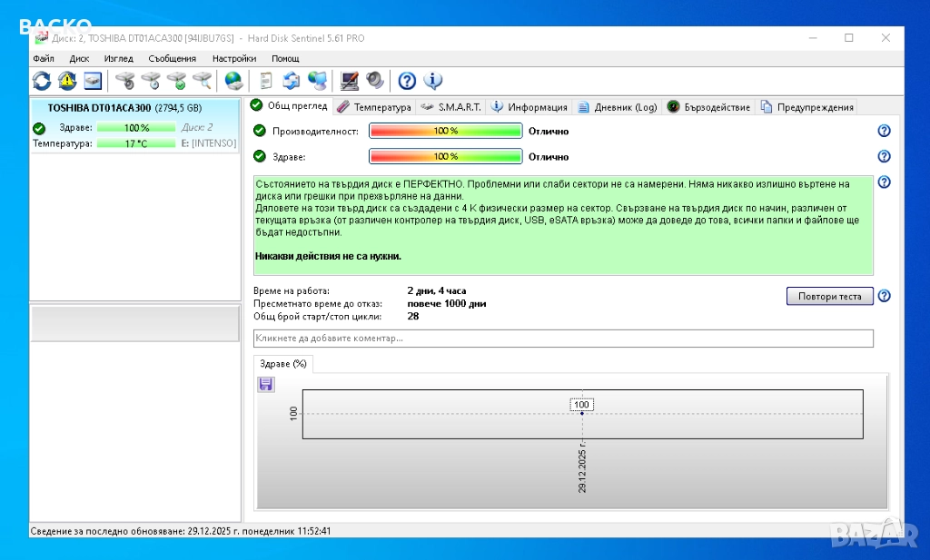
Task: Switch to the Температура tab
Action: [374, 107]
